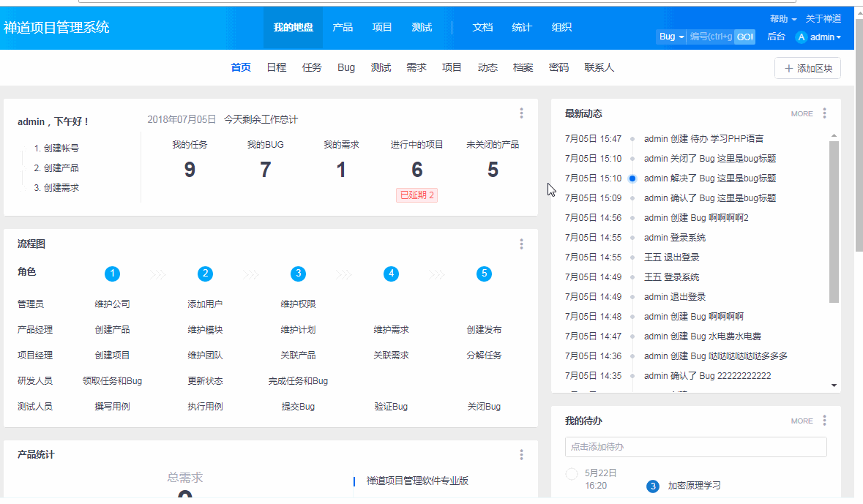Click the 最新动态 scrollbar down arrow
863x504 pixels.
(x=834, y=385)
